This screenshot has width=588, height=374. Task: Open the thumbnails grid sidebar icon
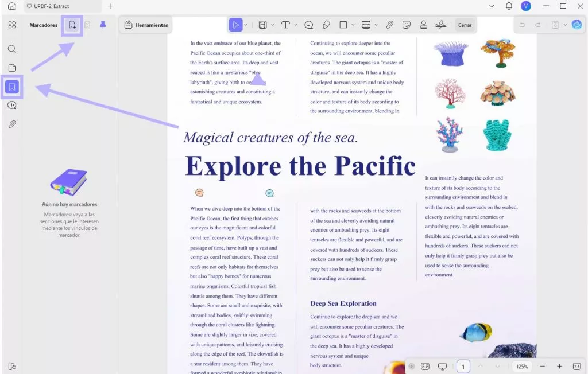point(12,25)
